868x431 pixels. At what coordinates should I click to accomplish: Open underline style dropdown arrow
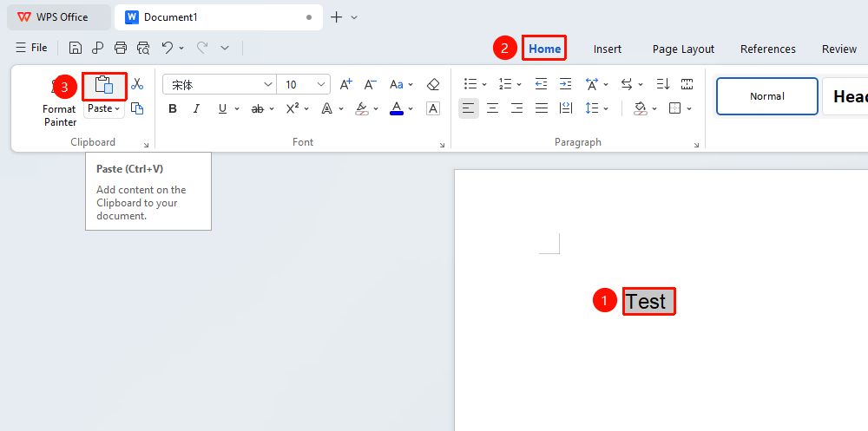click(237, 109)
